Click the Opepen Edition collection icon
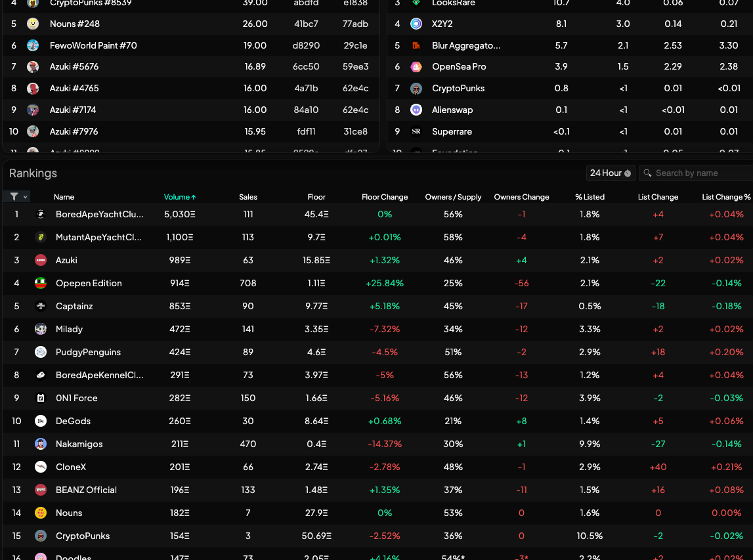This screenshot has height=560, width=753. (40, 284)
